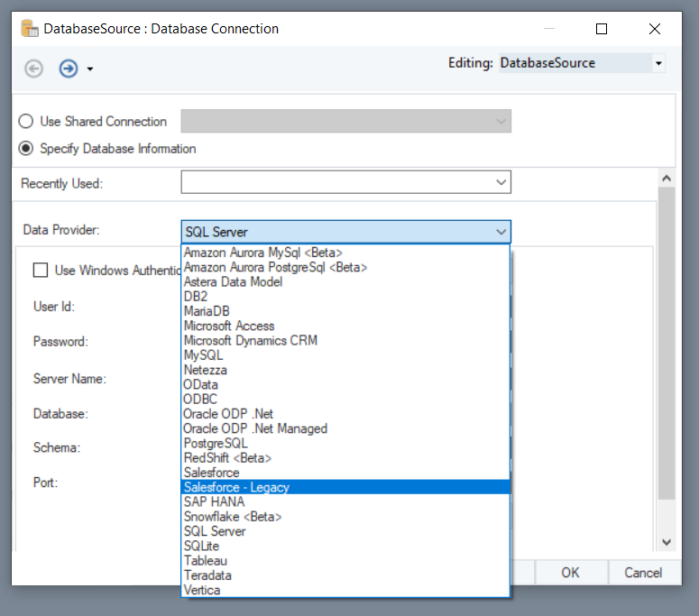Select Specify Database Information radio button
The height and width of the screenshot is (616, 699).
pyautogui.click(x=26, y=149)
